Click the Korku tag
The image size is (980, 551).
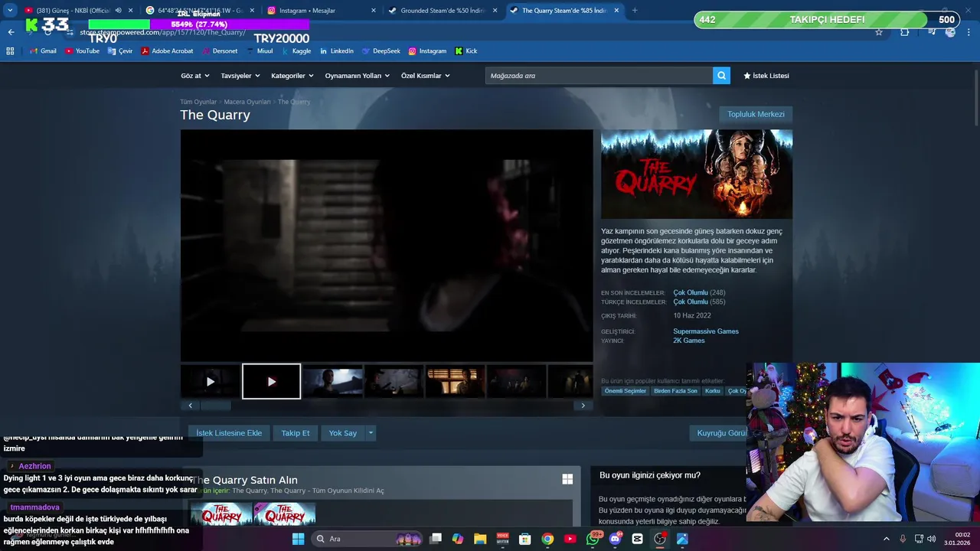tap(713, 391)
